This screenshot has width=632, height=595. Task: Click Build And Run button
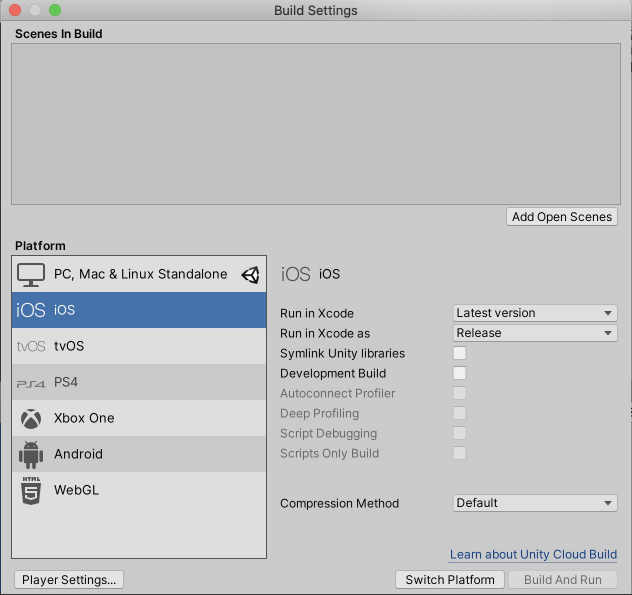[563, 580]
